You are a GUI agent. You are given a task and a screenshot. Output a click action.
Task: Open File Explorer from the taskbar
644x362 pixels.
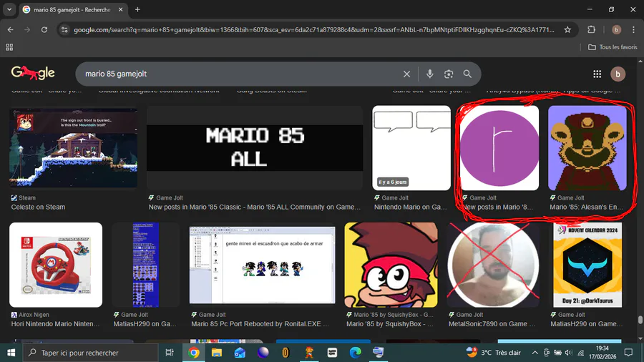point(216,353)
